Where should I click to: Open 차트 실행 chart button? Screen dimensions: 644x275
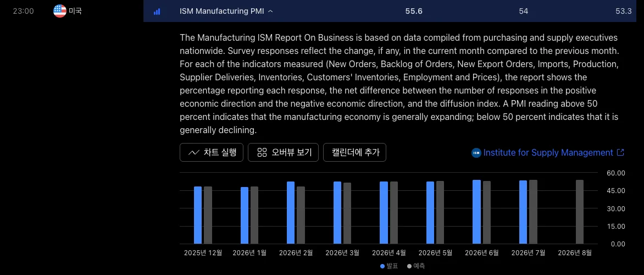point(212,152)
